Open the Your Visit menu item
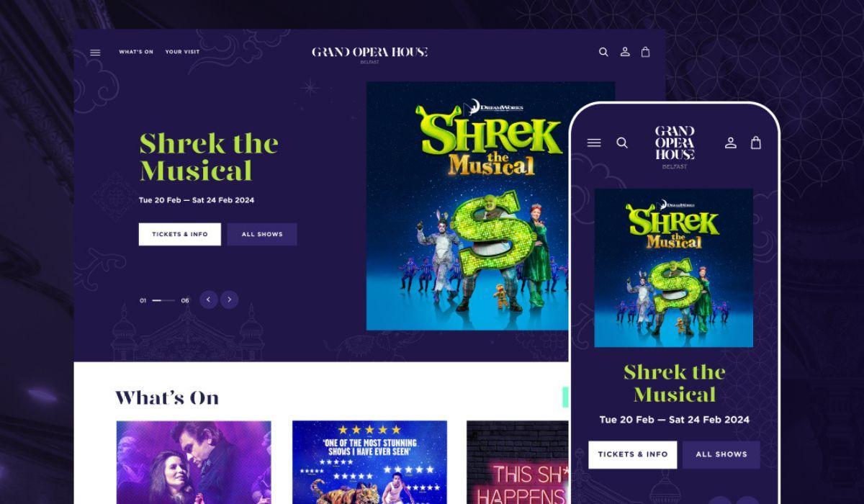Viewport: 864px width, 504px height. (182, 52)
